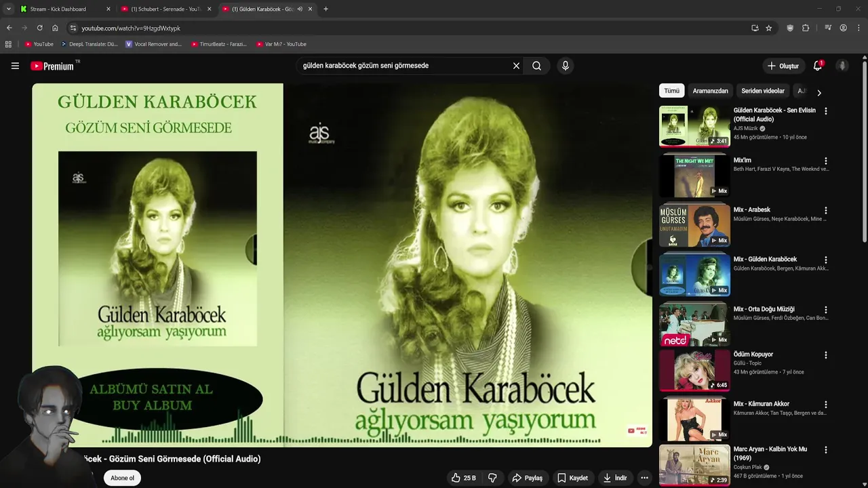Select the Seriden videolar filter chip

763,91
